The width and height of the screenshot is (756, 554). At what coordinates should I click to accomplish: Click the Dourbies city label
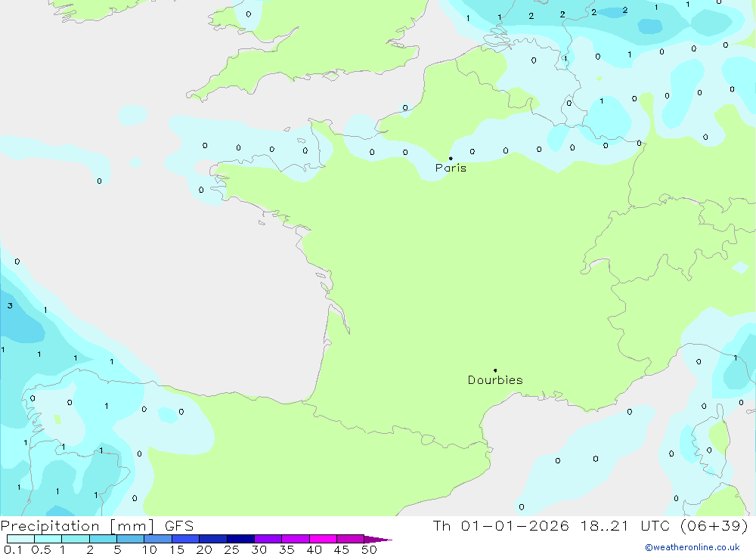pos(495,380)
